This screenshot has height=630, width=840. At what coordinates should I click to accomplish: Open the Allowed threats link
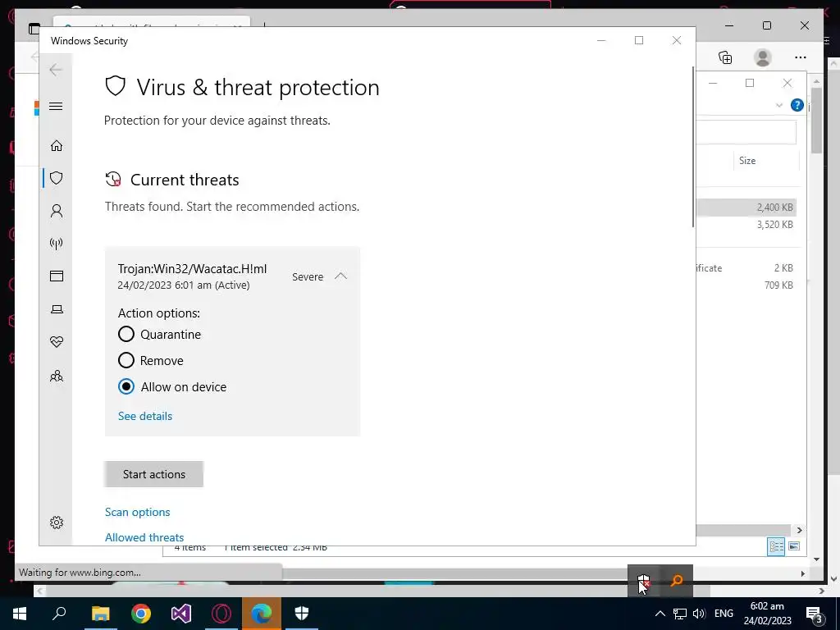coord(144,537)
